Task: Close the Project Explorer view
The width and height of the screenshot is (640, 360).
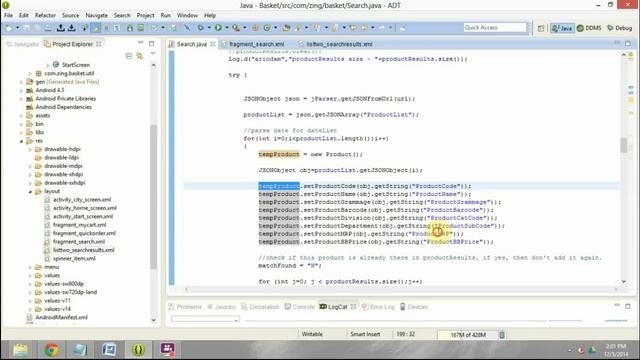Action: coord(99,44)
